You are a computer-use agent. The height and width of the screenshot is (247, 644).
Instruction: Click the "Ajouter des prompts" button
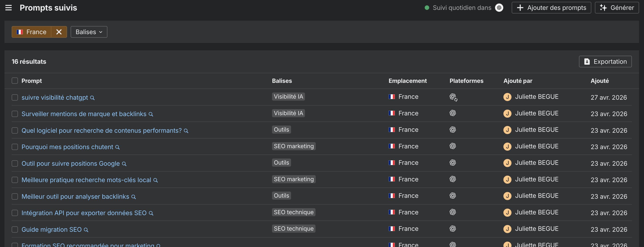coord(551,7)
